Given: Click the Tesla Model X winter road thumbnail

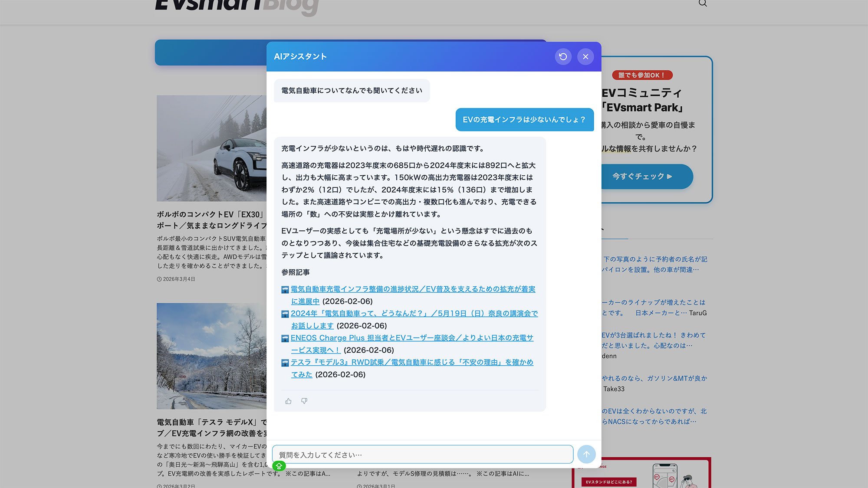Looking at the screenshot, I should pos(211,356).
